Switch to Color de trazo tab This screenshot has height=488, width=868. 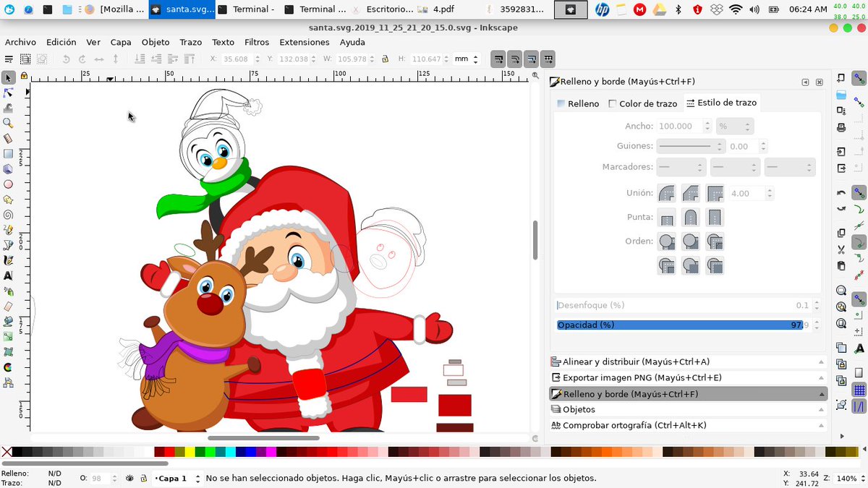coord(643,103)
